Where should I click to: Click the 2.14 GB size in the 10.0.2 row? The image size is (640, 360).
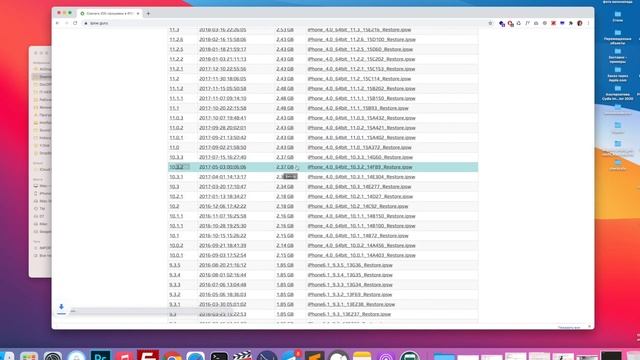(x=285, y=245)
